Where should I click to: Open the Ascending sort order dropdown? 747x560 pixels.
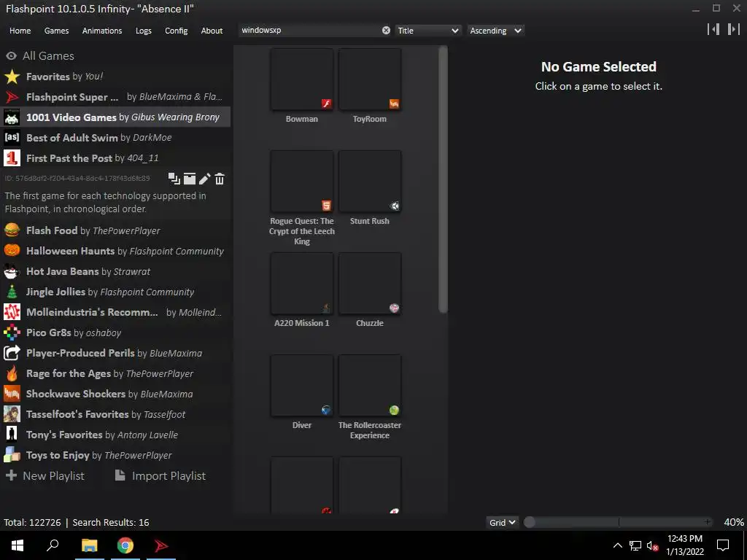coord(495,31)
